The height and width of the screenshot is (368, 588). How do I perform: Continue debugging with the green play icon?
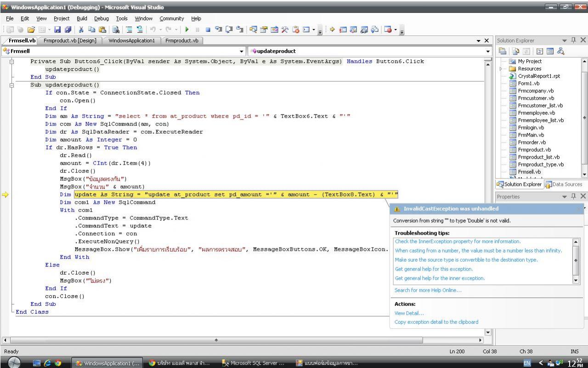point(187,29)
